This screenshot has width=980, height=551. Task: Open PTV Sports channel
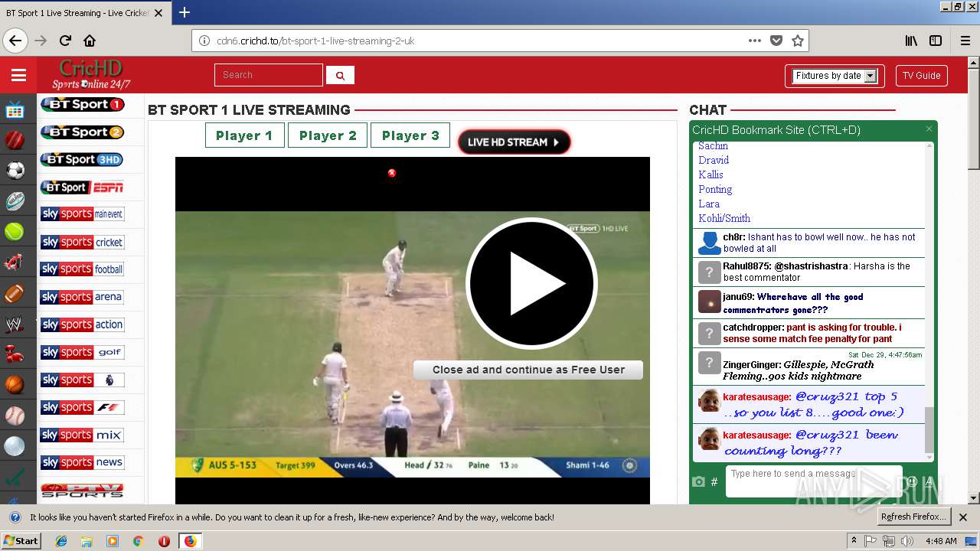(82, 490)
